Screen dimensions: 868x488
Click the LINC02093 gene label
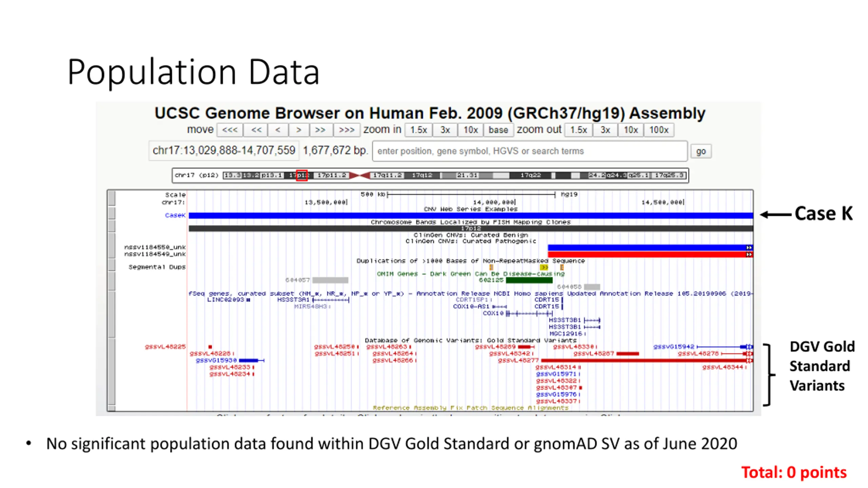click(225, 300)
